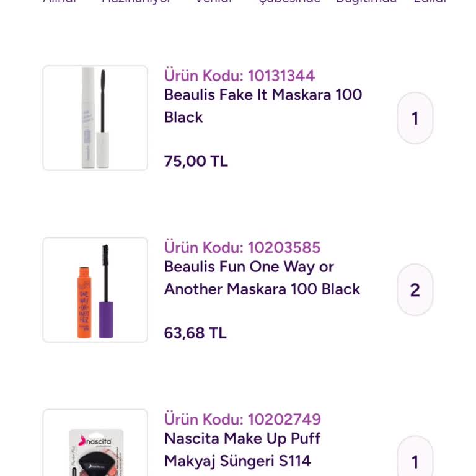The image size is (476, 476).
Task: Open Beaulis Fake It Maskara 100 Black
Action: [x=263, y=106]
